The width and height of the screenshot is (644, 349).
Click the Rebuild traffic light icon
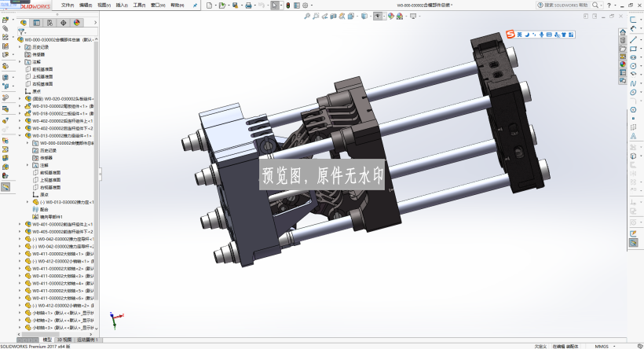[288, 6]
